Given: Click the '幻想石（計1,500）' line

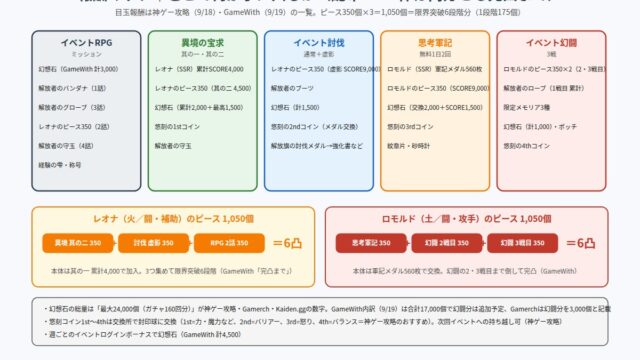Looking at the screenshot, I should pos(295,107).
